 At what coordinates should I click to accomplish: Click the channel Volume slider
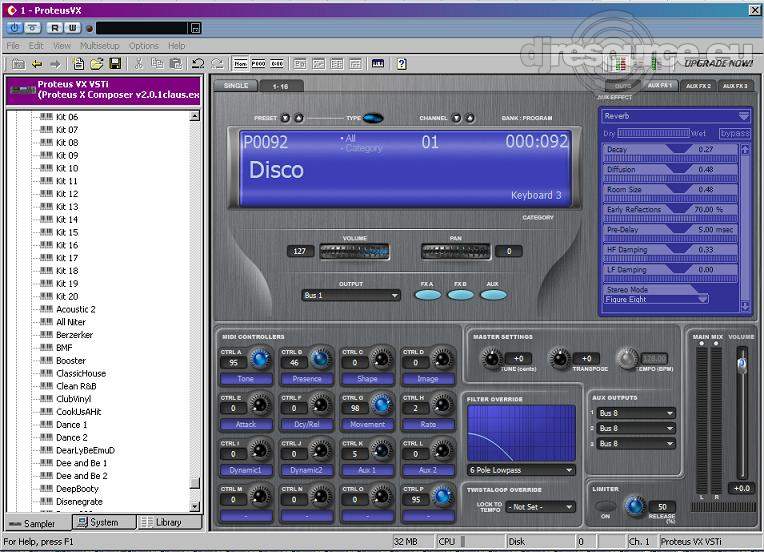(x=354, y=251)
